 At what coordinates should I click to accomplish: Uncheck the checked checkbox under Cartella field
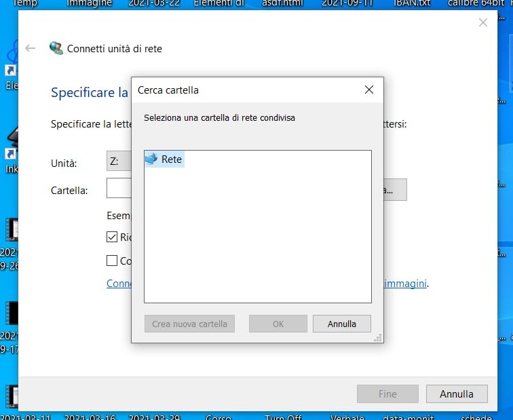pos(112,237)
